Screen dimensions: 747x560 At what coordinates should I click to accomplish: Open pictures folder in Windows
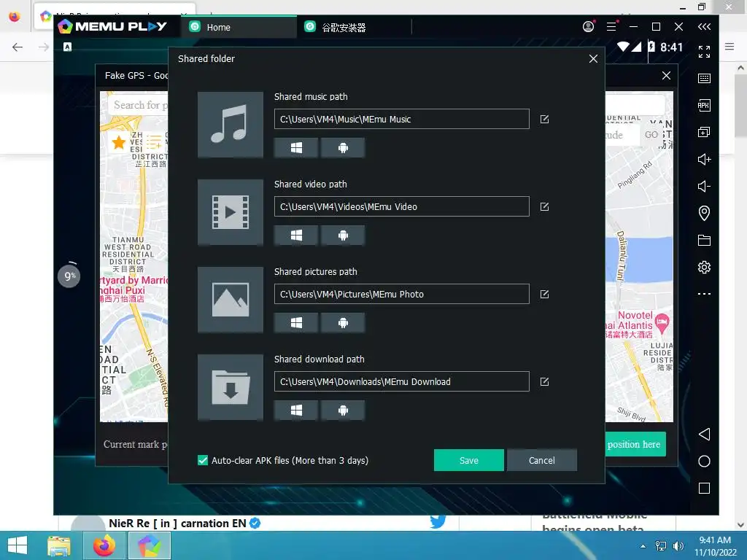coord(296,323)
